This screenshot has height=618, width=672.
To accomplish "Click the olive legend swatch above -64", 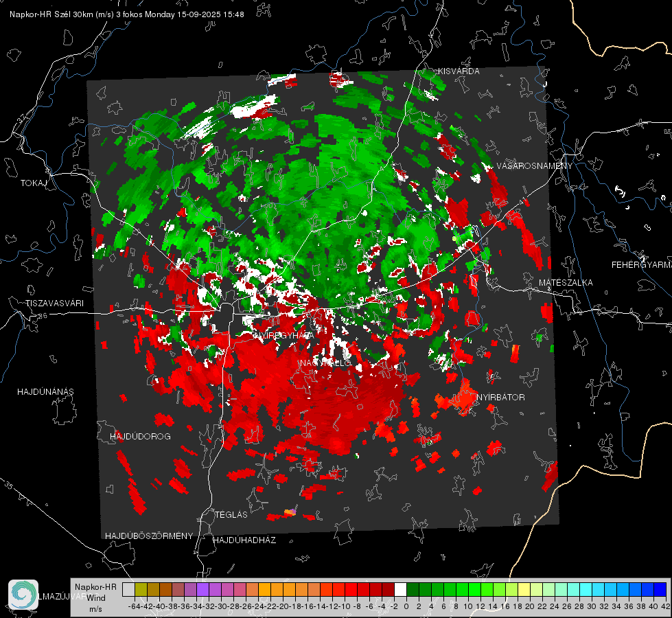I will click(141, 589).
